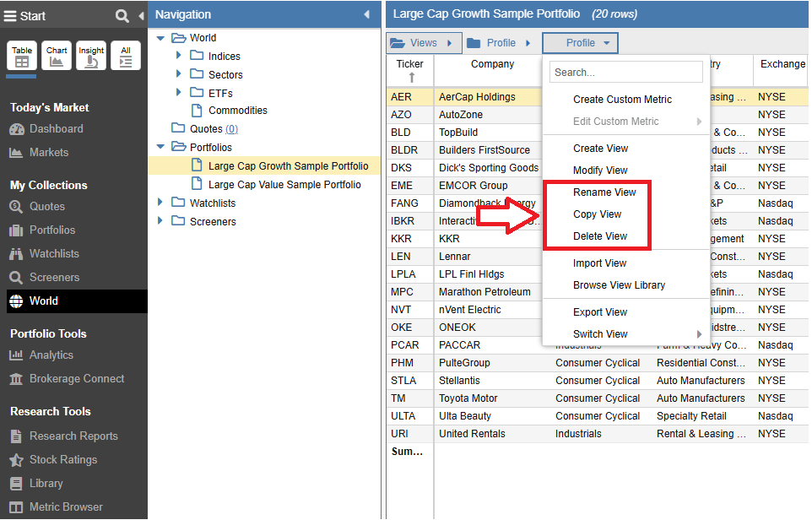Expand the ETFs folder

179,92
